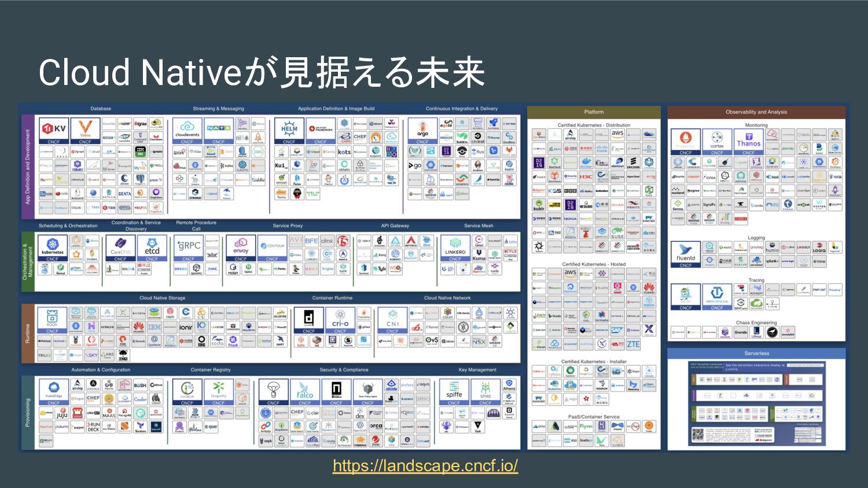Viewport: 868px width, 488px height.
Task: Click the argo logo in CI & Delivery
Action: point(423,131)
